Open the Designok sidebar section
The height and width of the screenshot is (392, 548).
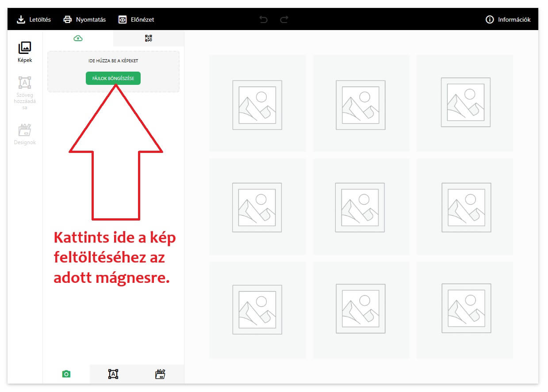click(25, 134)
